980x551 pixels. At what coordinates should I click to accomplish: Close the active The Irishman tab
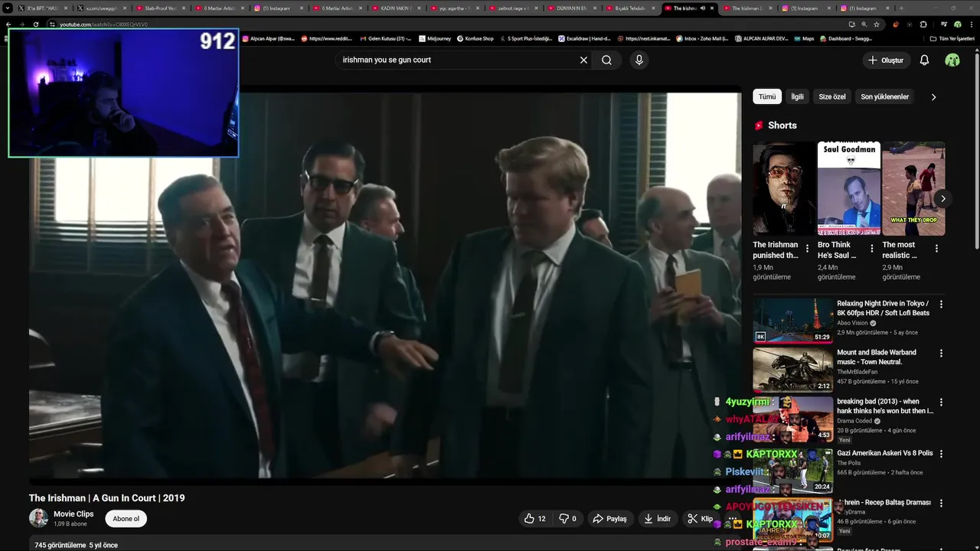pos(712,8)
